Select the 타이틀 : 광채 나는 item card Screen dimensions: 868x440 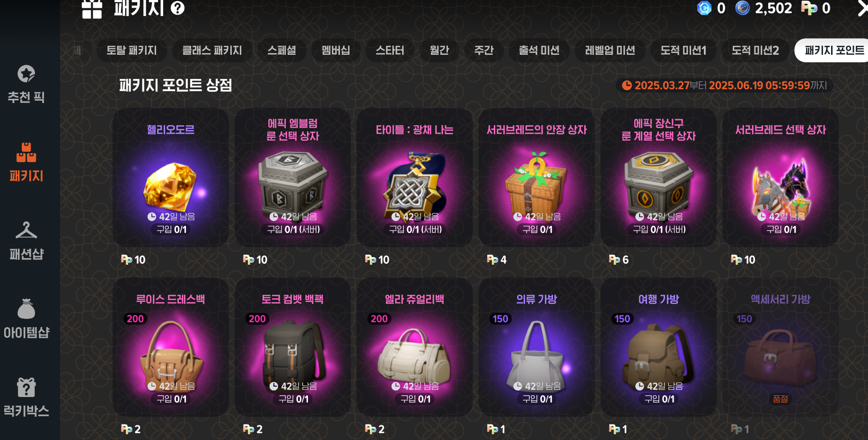(414, 178)
